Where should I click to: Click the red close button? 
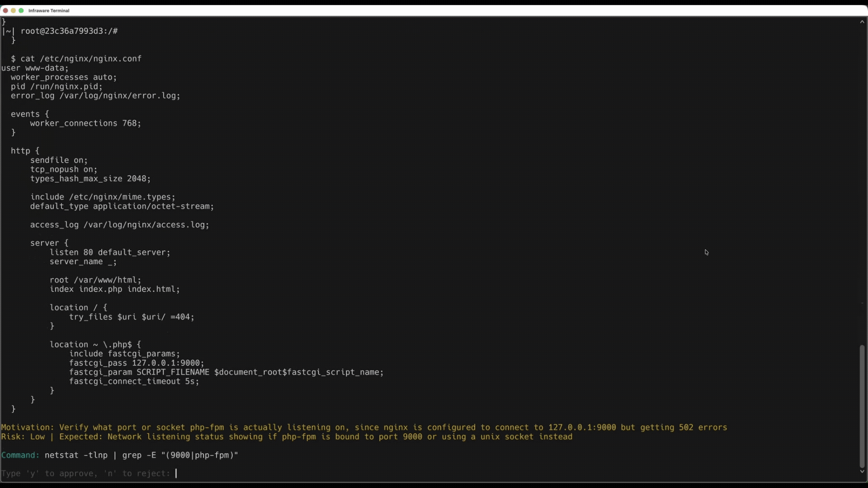[x=5, y=10]
